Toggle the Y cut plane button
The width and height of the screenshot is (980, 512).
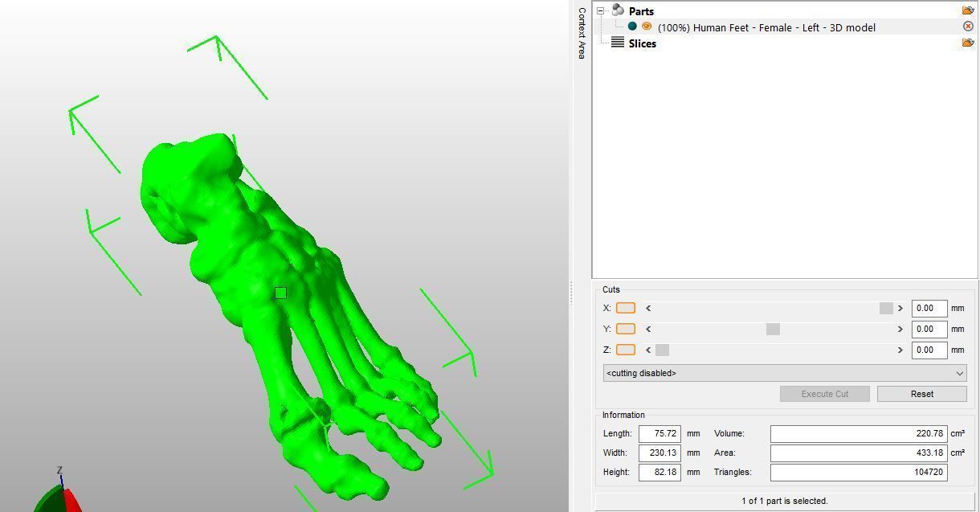(x=626, y=329)
